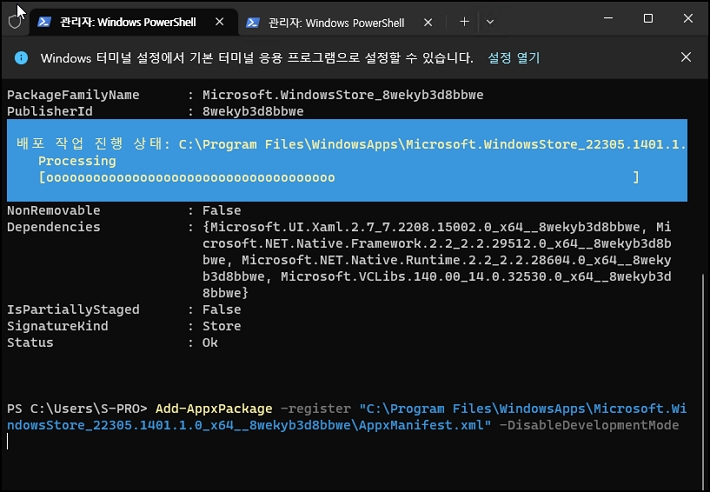The image size is (710, 492).
Task: Click the PublisherId label
Action: tap(50, 111)
